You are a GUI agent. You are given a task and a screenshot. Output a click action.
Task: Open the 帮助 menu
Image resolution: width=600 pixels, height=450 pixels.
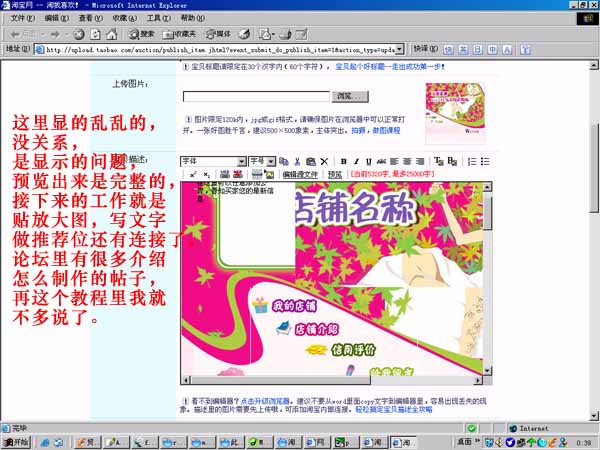click(192, 18)
